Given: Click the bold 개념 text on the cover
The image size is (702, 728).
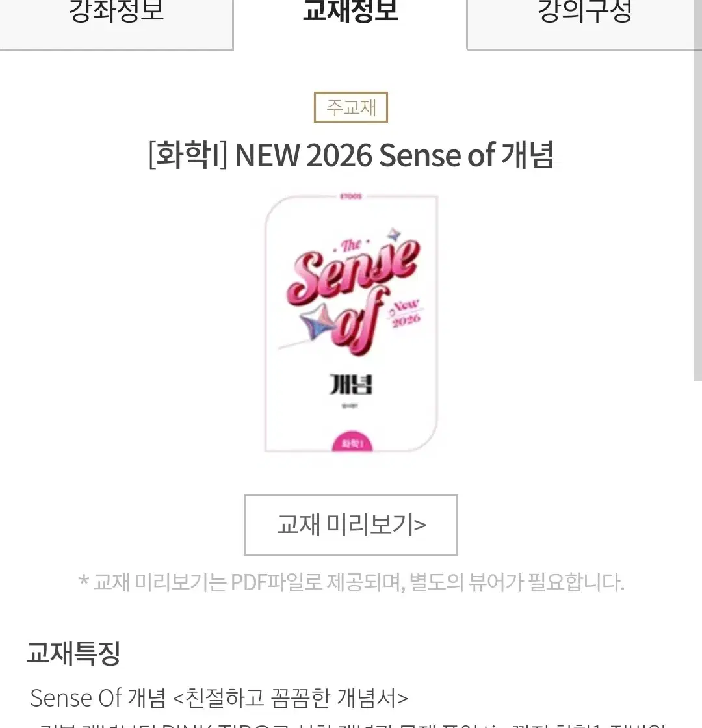Looking at the screenshot, I should [351, 384].
